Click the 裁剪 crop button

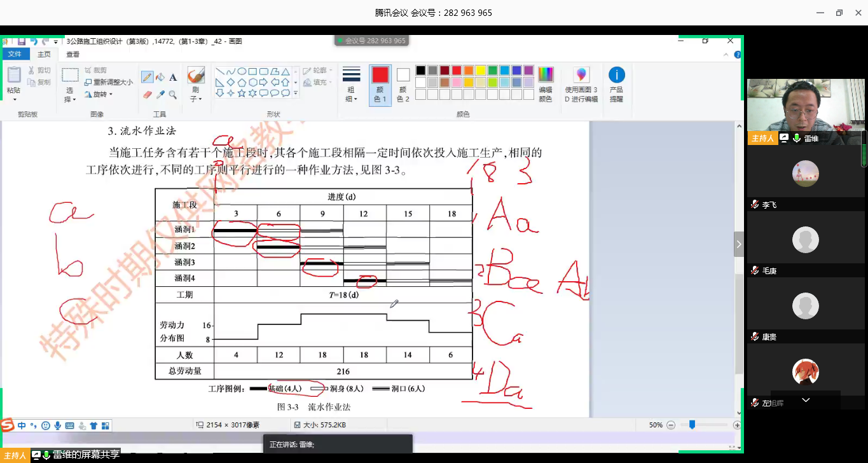click(97, 70)
